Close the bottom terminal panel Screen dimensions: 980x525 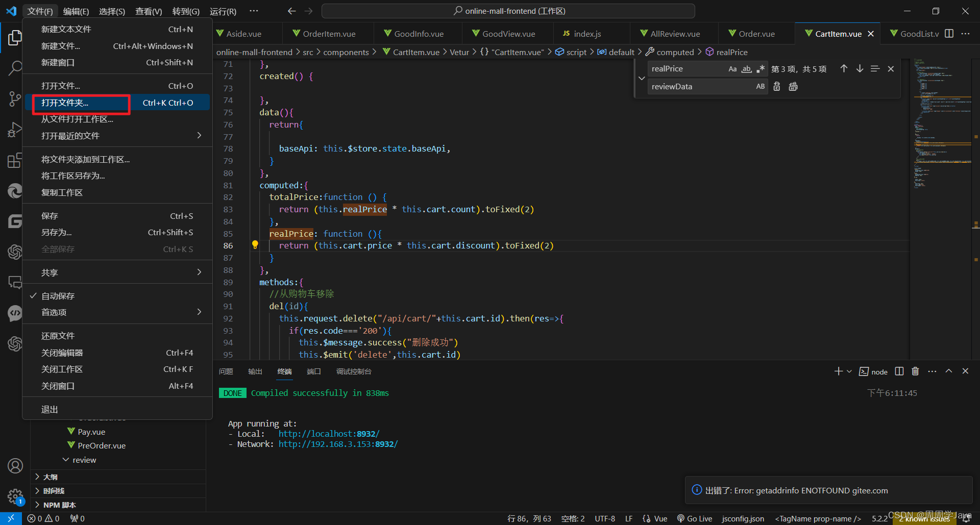pos(965,371)
